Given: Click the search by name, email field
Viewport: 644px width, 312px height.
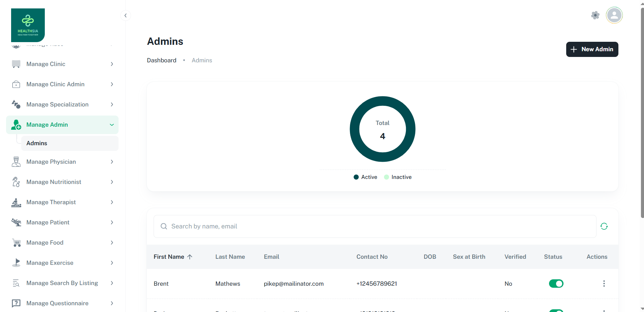Looking at the screenshot, I should pyautogui.click(x=375, y=226).
